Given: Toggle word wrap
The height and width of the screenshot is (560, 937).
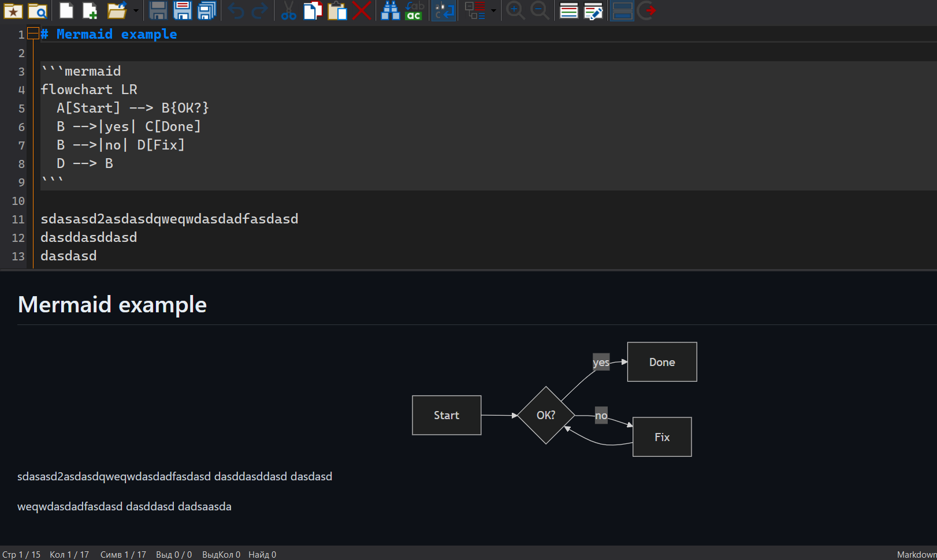Looking at the screenshot, I should pos(444,11).
